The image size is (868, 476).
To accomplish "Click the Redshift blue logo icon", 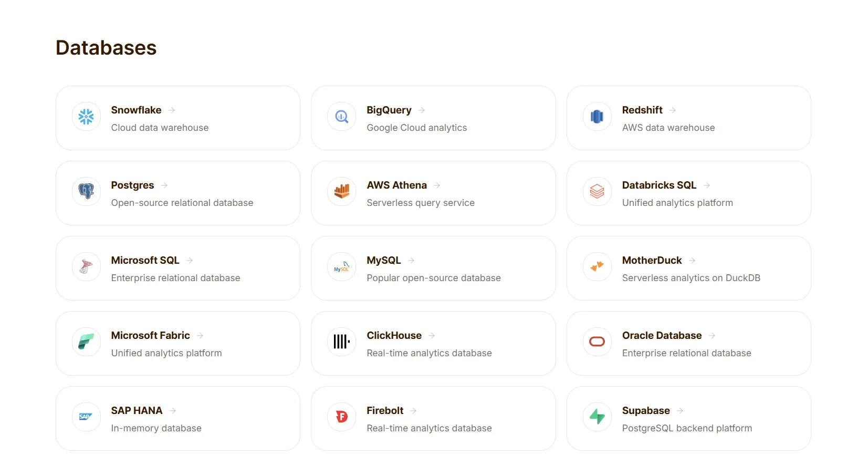I will click(x=597, y=117).
